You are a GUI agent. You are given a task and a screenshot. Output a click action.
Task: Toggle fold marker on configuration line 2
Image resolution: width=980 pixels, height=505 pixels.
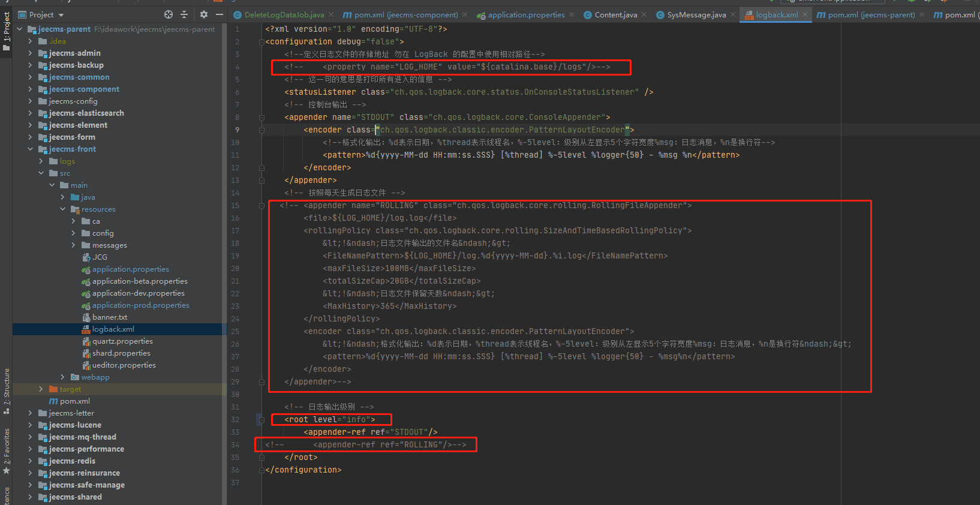(x=261, y=42)
